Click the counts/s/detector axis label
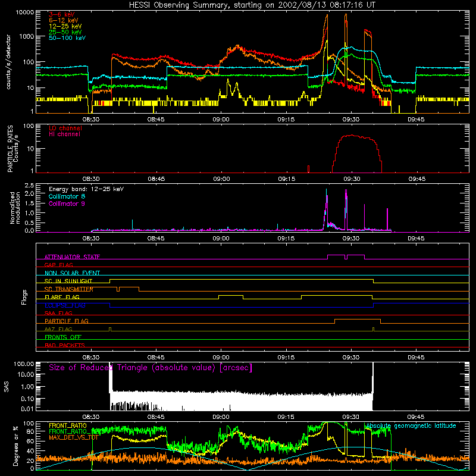 8,62
